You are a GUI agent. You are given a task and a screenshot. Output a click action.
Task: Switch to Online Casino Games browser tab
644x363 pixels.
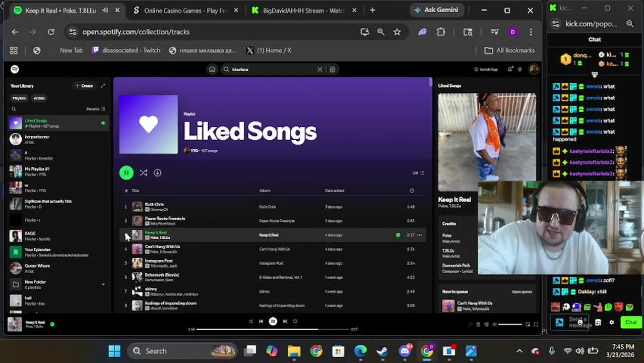tap(185, 10)
